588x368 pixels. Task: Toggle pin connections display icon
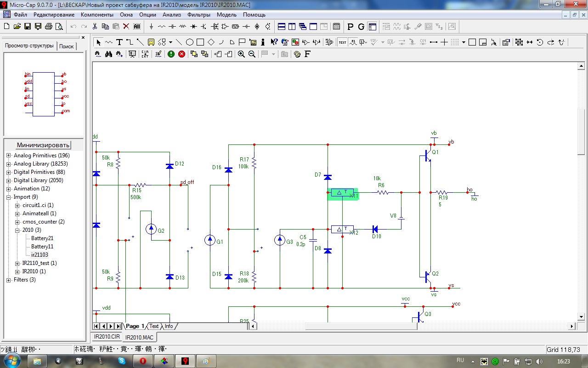tap(434, 42)
